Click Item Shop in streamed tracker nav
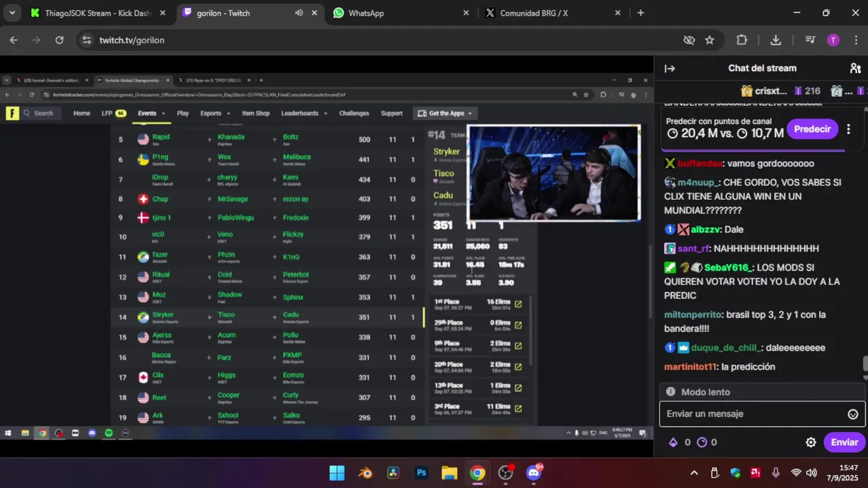Image resolution: width=868 pixels, height=488 pixels. pyautogui.click(x=256, y=113)
